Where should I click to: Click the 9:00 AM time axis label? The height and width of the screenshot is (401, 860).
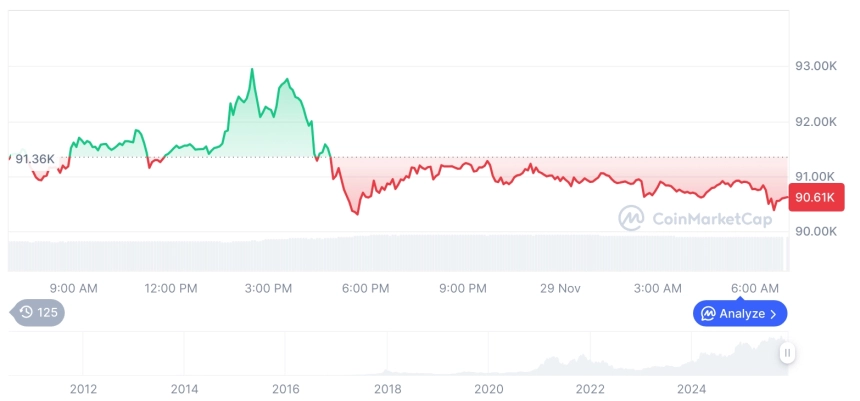73,288
